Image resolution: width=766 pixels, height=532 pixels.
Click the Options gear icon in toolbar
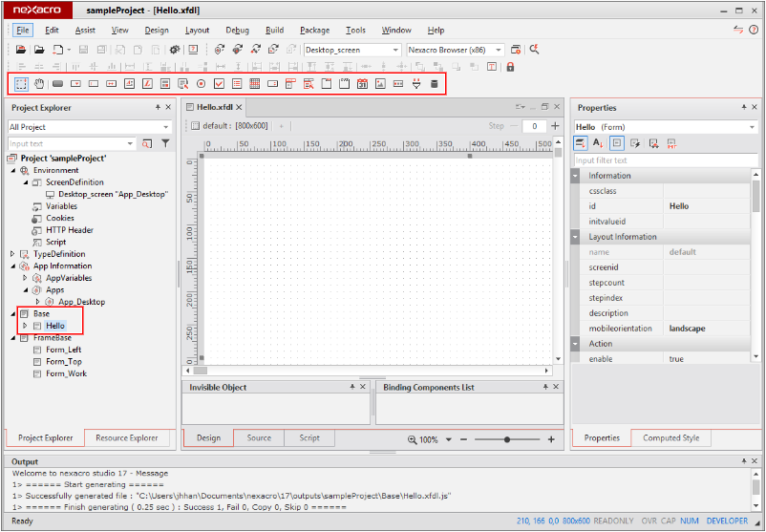pos(175,50)
